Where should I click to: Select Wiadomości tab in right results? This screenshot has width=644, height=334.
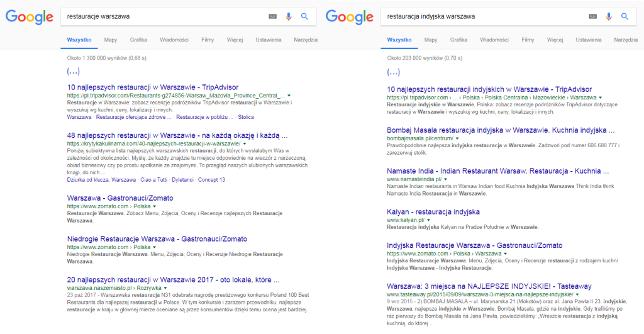point(494,40)
